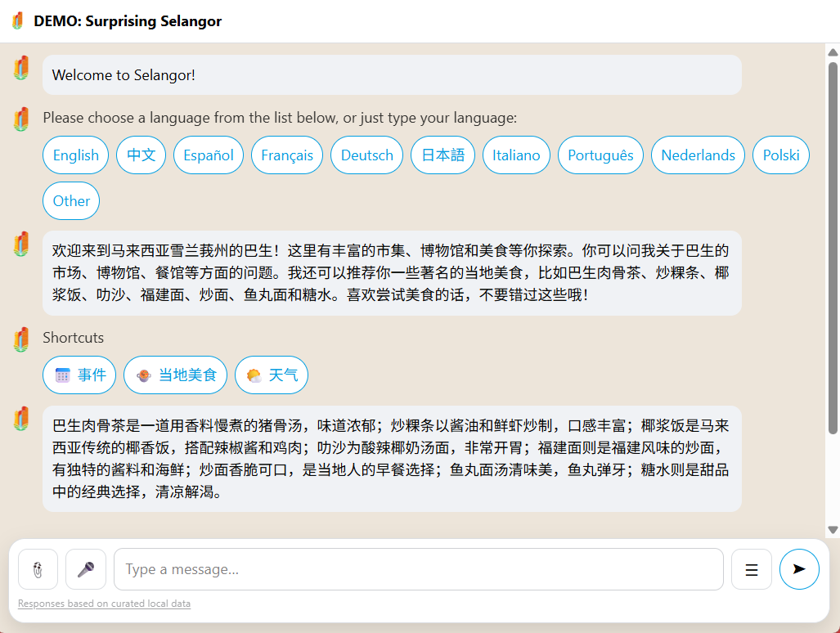840x633 pixels.
Task: Pick the Other language option
Action: 71,201
